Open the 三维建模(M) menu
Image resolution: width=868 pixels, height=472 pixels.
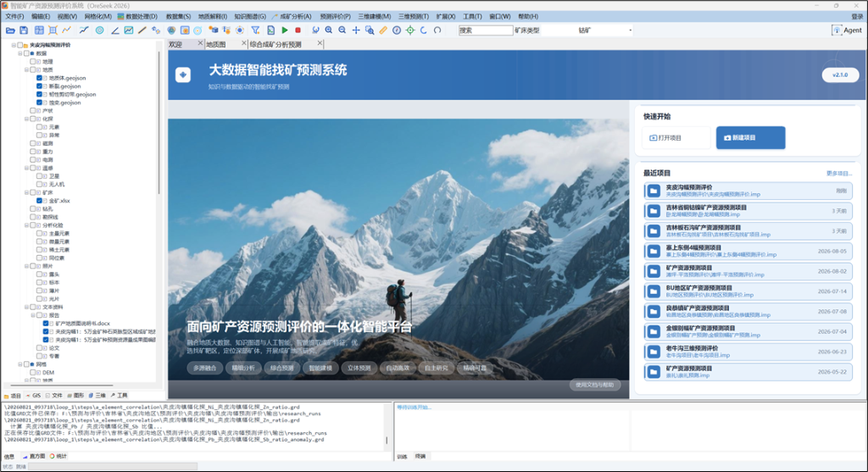coord(374,17)
